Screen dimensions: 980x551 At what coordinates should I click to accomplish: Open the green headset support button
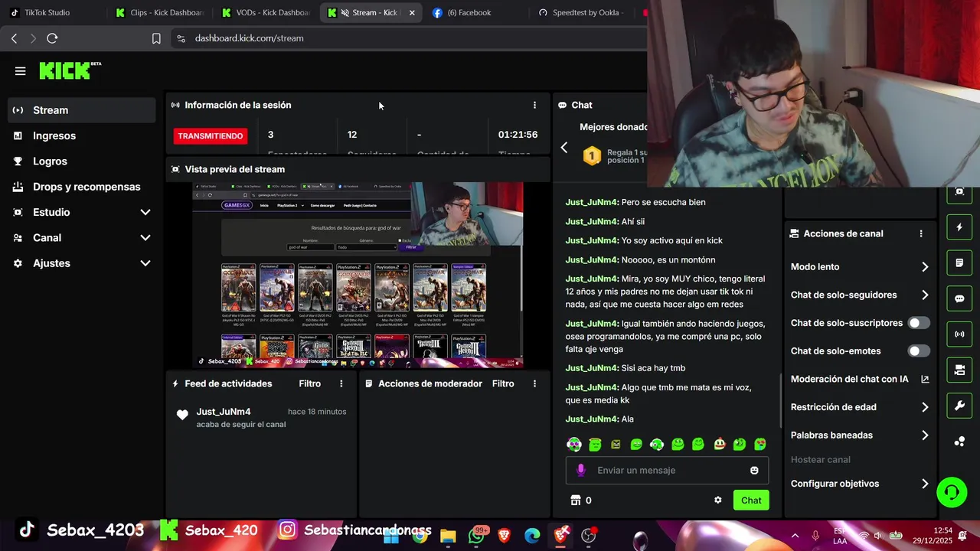(x=952, y=492)
